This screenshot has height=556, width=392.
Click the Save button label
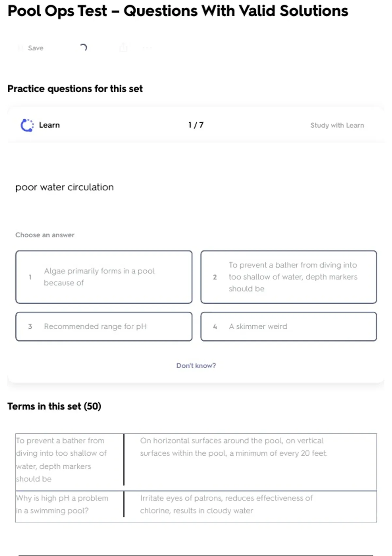36,48
